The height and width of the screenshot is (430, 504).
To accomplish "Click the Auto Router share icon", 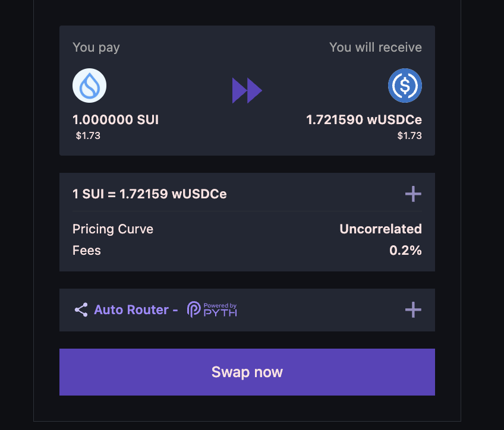I will point(81,309).
